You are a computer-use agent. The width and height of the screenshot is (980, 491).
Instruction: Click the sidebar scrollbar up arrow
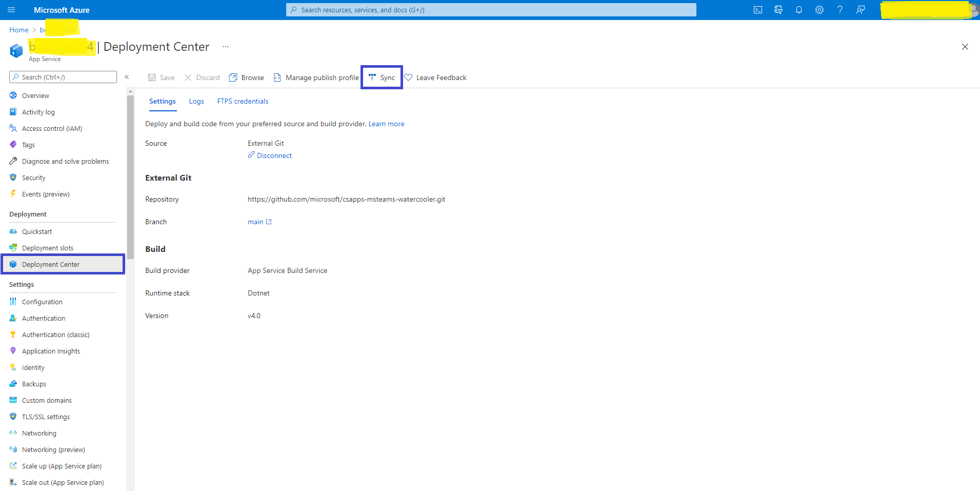[130, 91]
